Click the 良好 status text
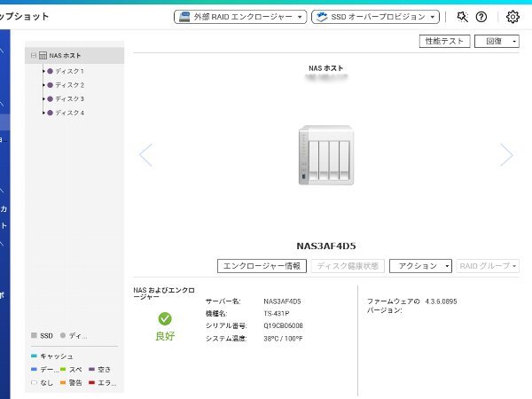Viewport: 532px width, 399px height. 165,336
